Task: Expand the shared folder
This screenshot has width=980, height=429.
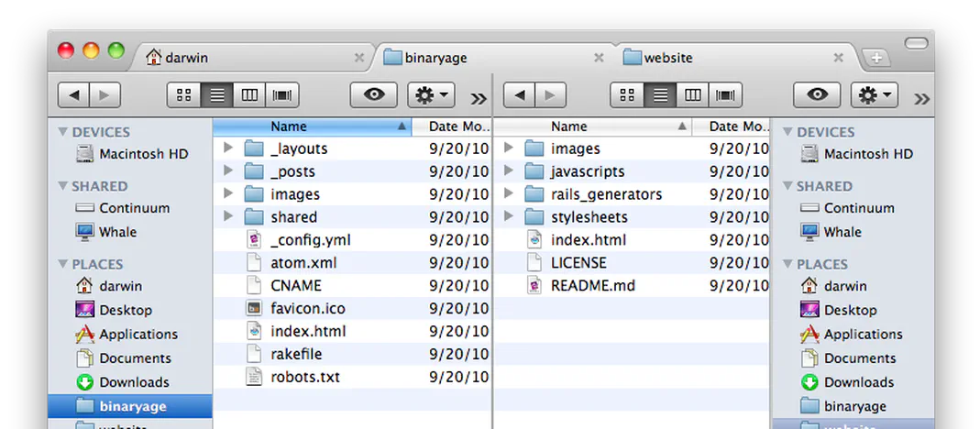Action: 228,216
